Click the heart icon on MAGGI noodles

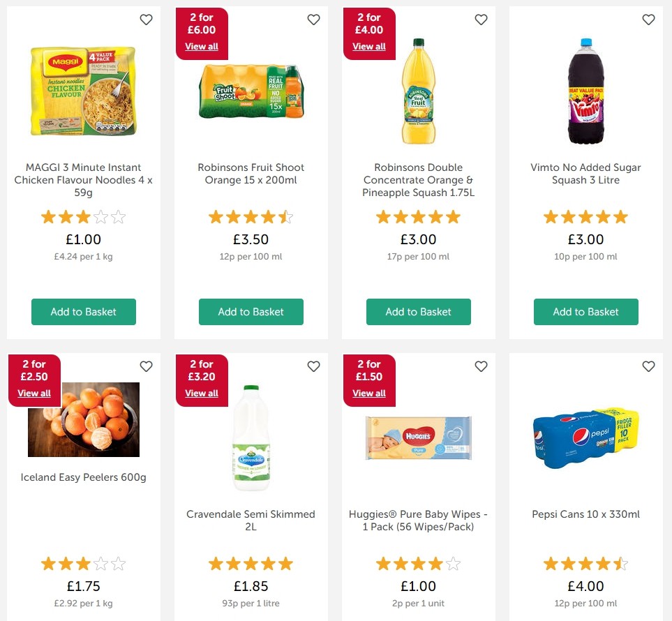(146, 20)
